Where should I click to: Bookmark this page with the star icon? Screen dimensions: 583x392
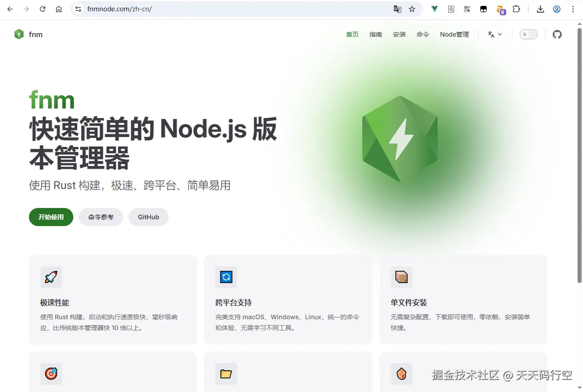pyautogui.click(x=412, y=9)
